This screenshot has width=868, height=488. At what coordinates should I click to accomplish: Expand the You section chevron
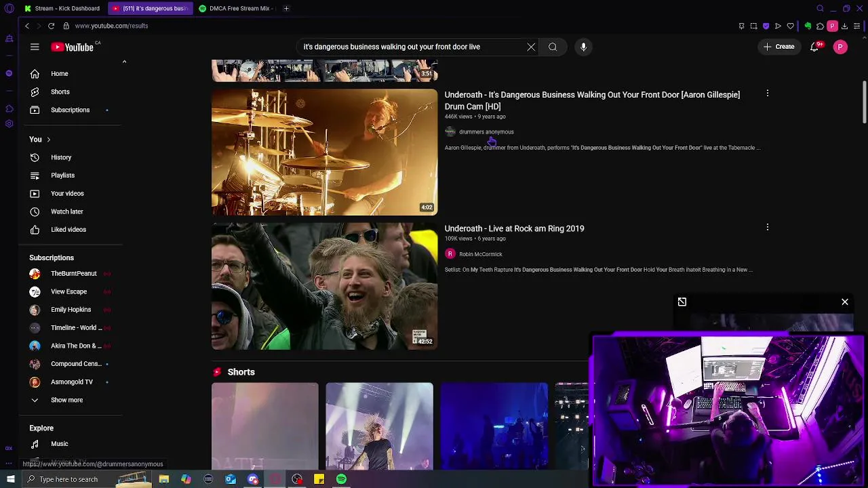[x=48, y=140]
